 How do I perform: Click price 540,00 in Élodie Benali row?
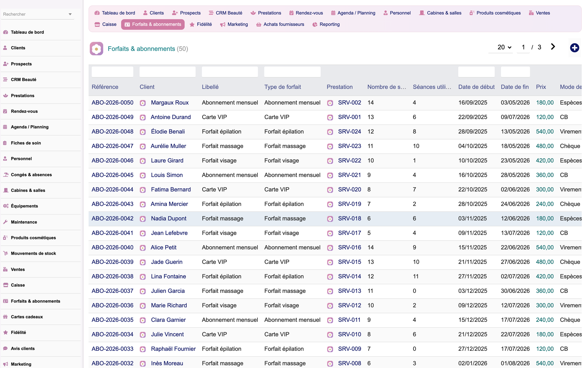point(545,132)
